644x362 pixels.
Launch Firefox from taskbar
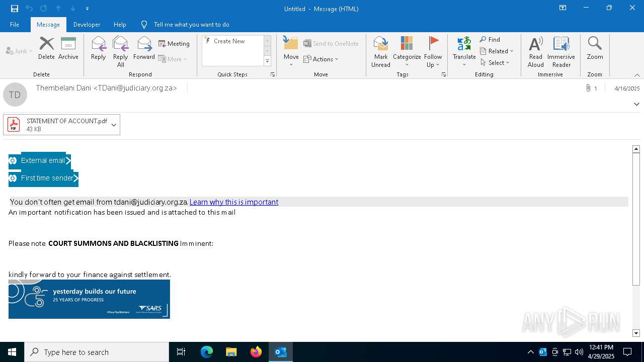tap(256, 352)
